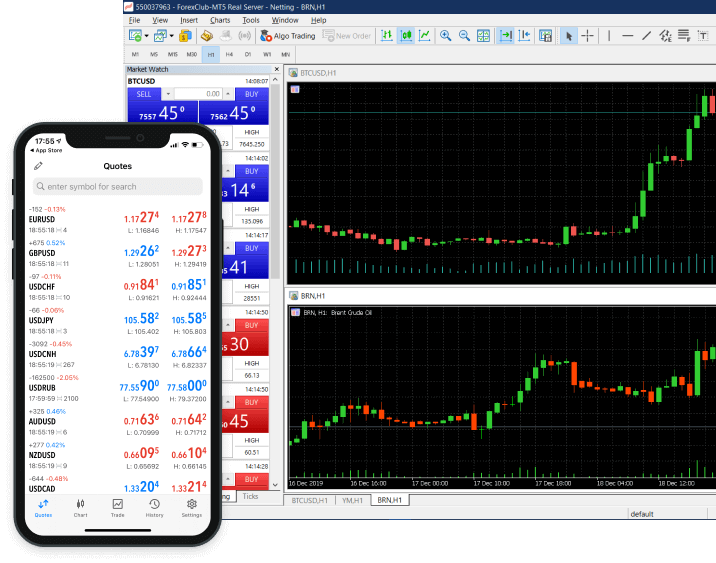Click the BTCUSD volume input field
716x563 pixels.
click(x=198, y=94)
